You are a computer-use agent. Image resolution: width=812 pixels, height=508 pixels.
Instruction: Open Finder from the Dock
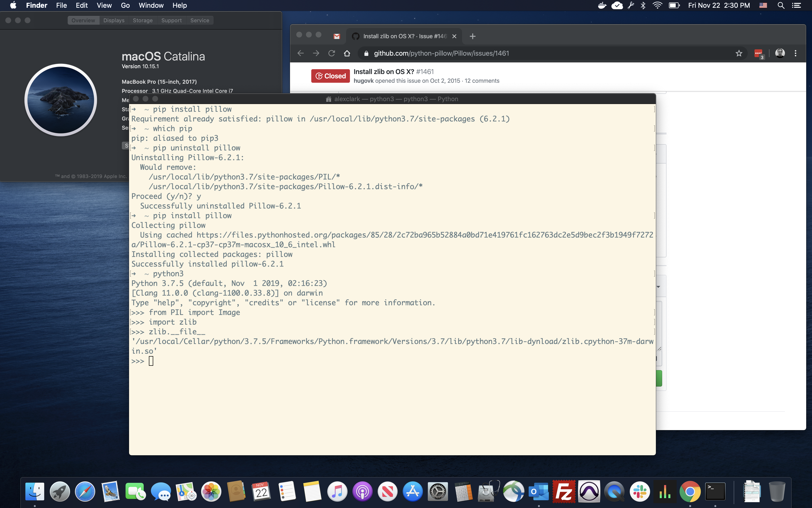[35, 492]
